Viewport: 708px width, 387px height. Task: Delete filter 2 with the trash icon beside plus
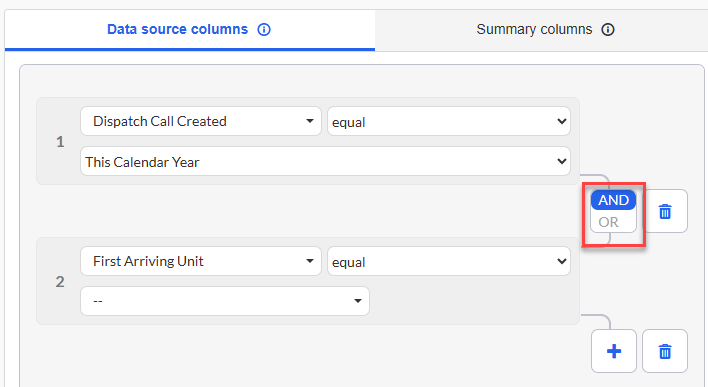(x=665, y=351)
